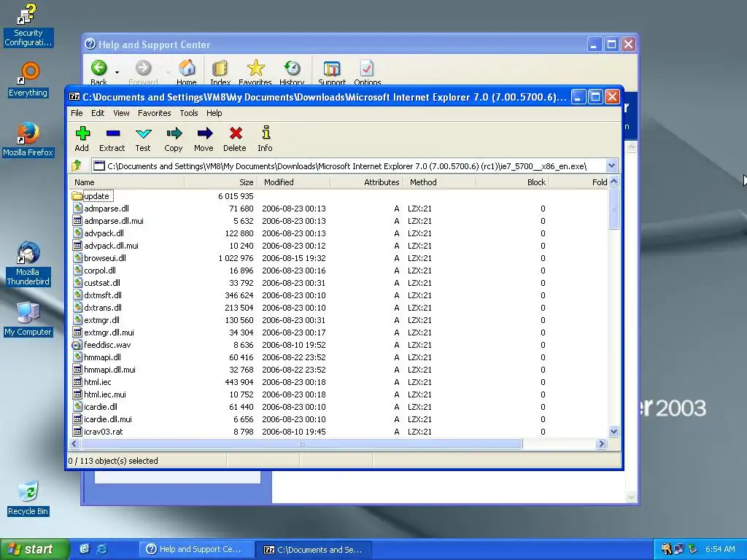
Task: Go up one folder level icon
Action: click(77, 166)
